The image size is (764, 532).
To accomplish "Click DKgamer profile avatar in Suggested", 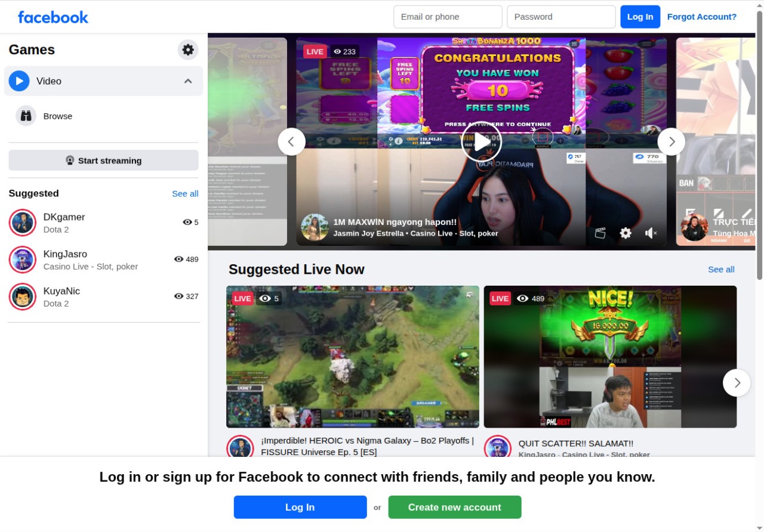I will pyautogui.click(x=23, y=222).
